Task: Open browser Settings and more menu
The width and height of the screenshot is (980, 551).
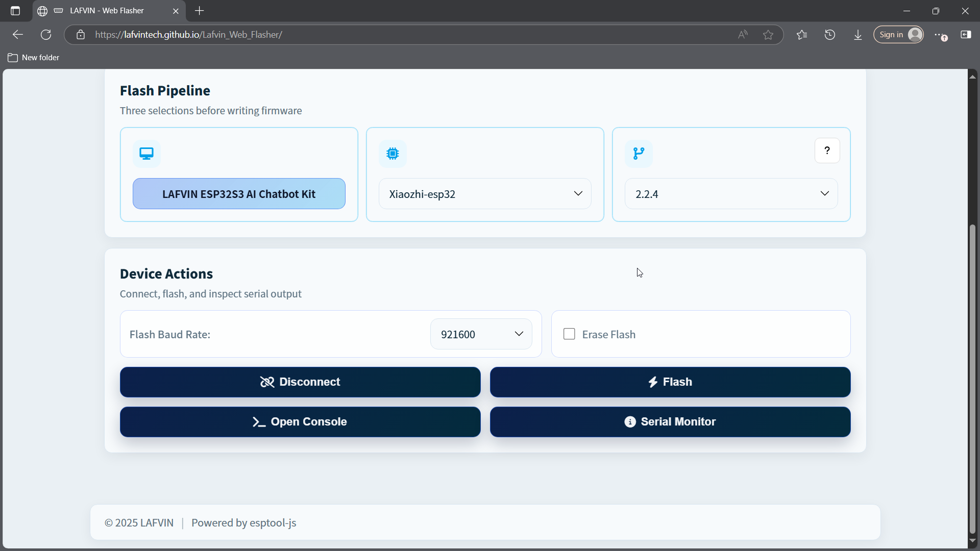Action: pos(940,35)
